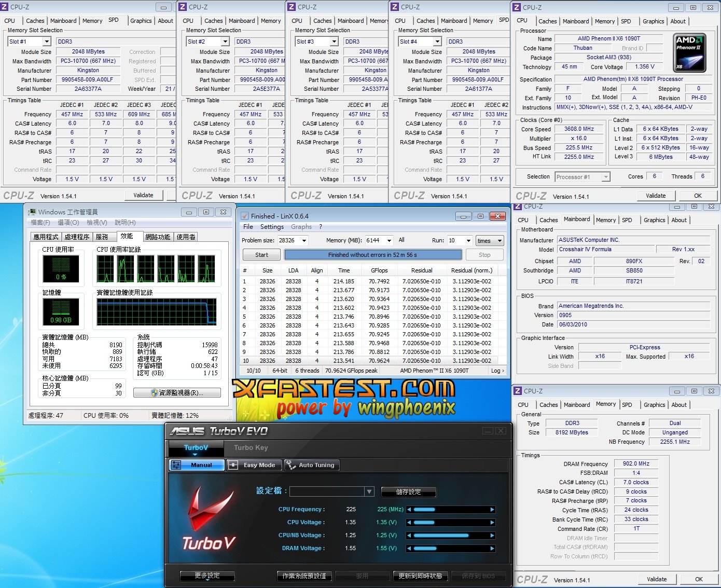Viewport: 721px width, 588px height.
Task: Increase CPU Voltage with right arrow
Action: [492, 523]
